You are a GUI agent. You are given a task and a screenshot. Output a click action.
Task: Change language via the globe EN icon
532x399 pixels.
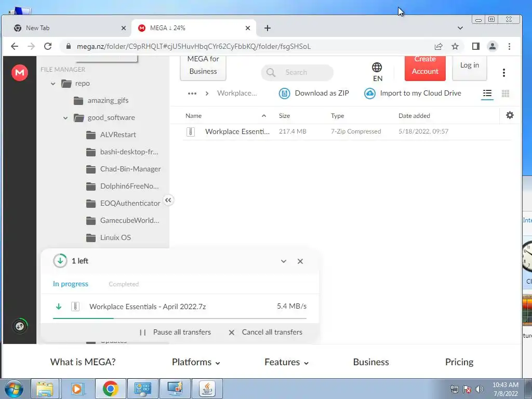377,72
